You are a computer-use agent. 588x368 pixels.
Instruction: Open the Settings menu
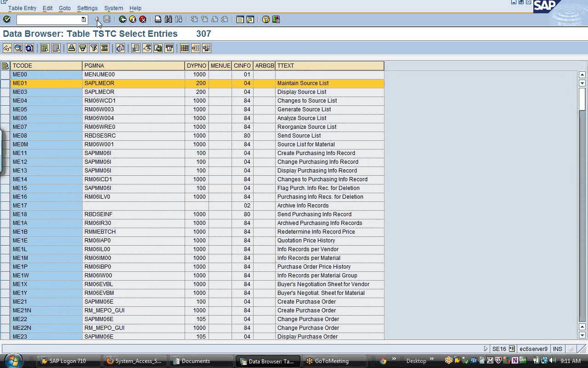87,8
